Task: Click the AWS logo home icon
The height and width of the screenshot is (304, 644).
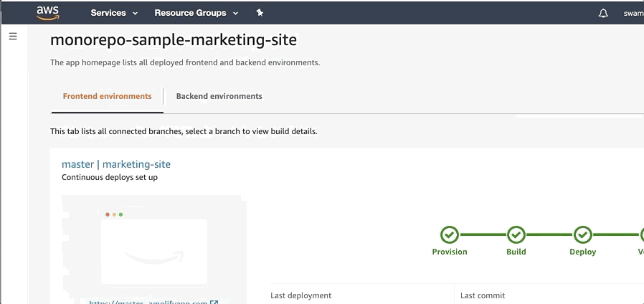Action: [x=47, y=13]
